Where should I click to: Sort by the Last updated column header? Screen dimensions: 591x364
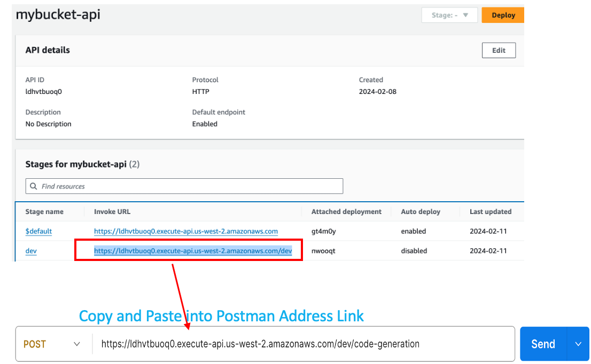point(490,212)
